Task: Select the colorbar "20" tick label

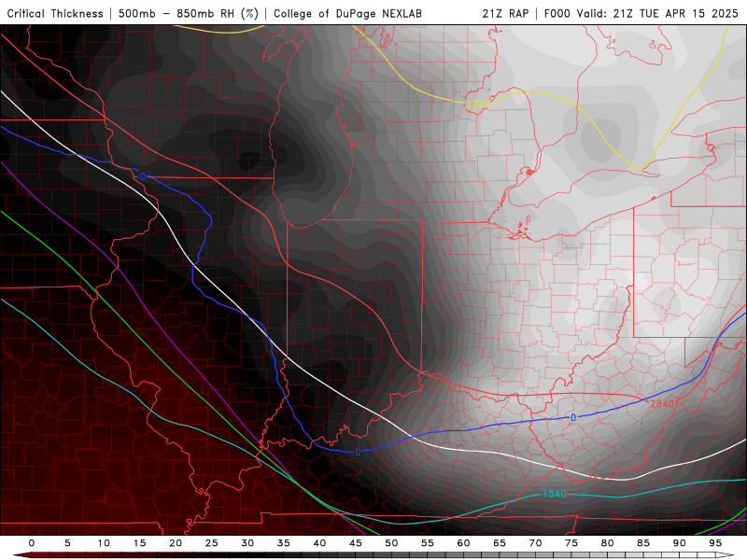Action: tap(176, 543)
